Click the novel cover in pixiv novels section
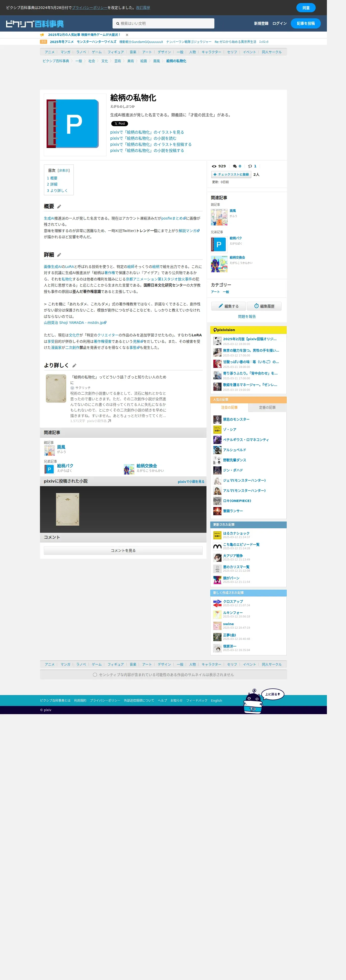 click(68, 509)
